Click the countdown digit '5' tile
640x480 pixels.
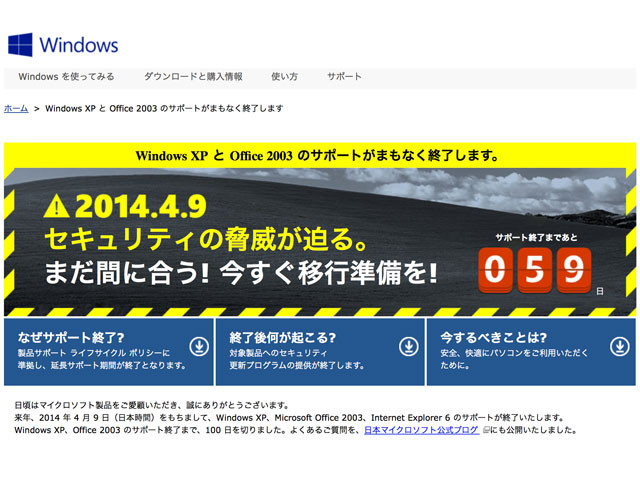[x=534, y=270]
